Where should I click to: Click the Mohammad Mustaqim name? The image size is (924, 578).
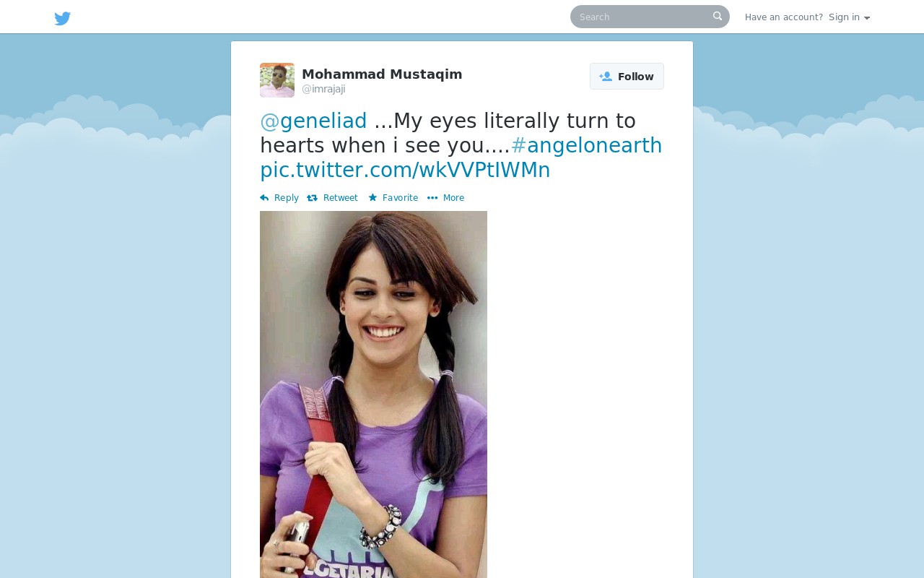382,74
